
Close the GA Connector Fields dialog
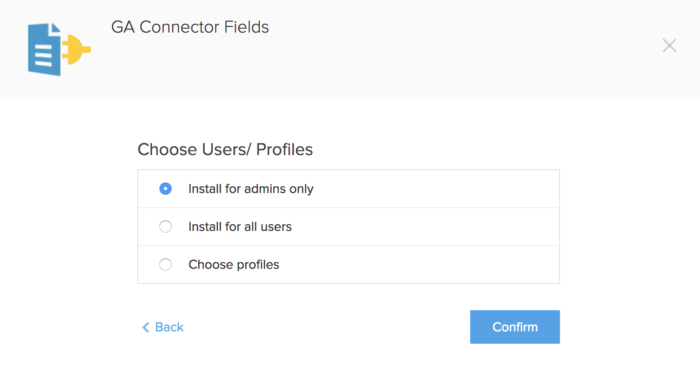669,46
